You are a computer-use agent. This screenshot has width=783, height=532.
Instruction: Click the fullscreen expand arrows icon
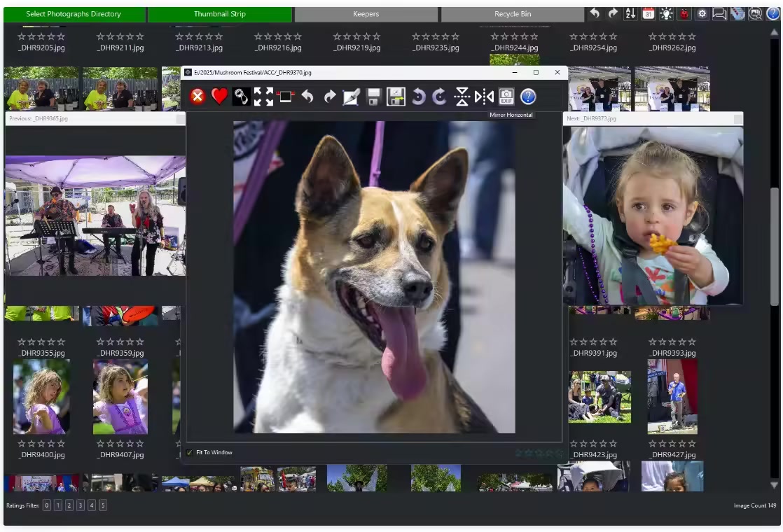263,97
